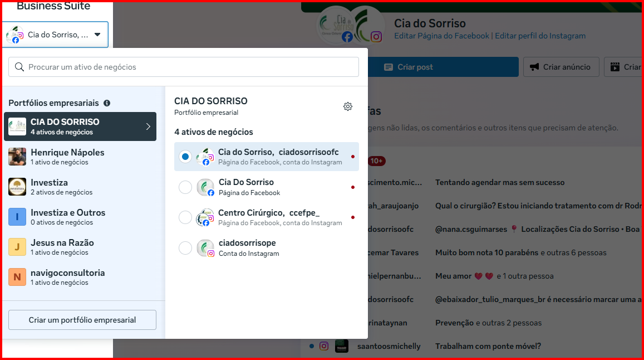The width and height of the screenshot is (644, 360).
Task: Click the magnifier icon in search field
Action: [x=19, y=67]
